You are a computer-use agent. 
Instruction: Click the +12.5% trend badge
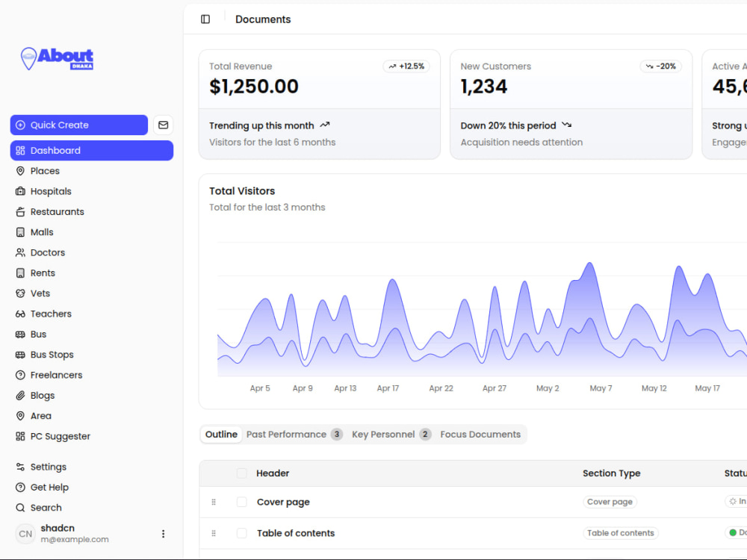point(406,66)
